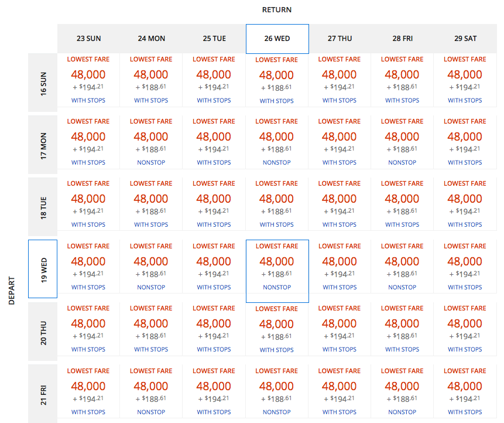Select fare departing 18 TUE returning 27 THU

tap(340, 204)
